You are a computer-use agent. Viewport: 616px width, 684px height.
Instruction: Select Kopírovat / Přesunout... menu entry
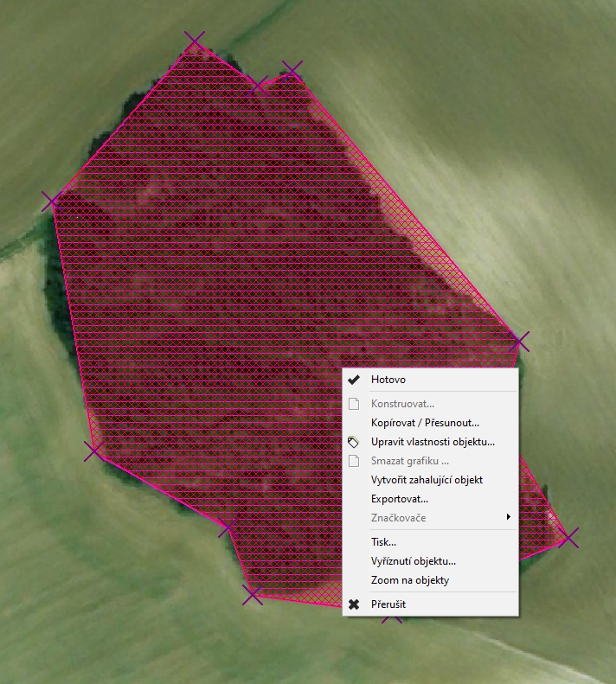[x=431, y=423]
